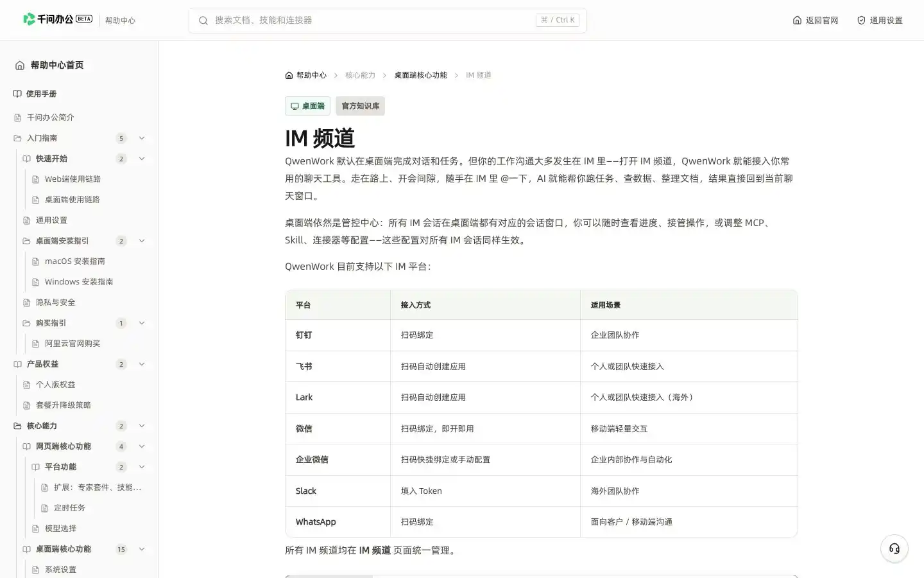Click the 官方知识库 tag

(360, 106)
